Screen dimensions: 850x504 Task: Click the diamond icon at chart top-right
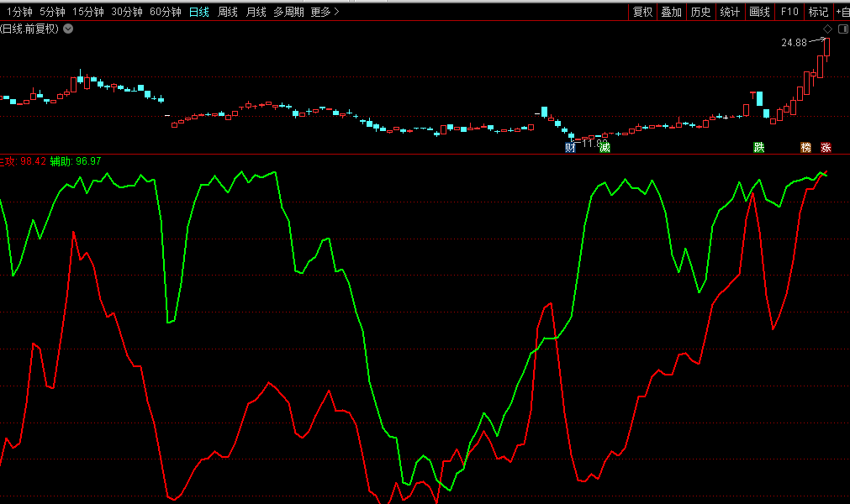coord(827,29)
